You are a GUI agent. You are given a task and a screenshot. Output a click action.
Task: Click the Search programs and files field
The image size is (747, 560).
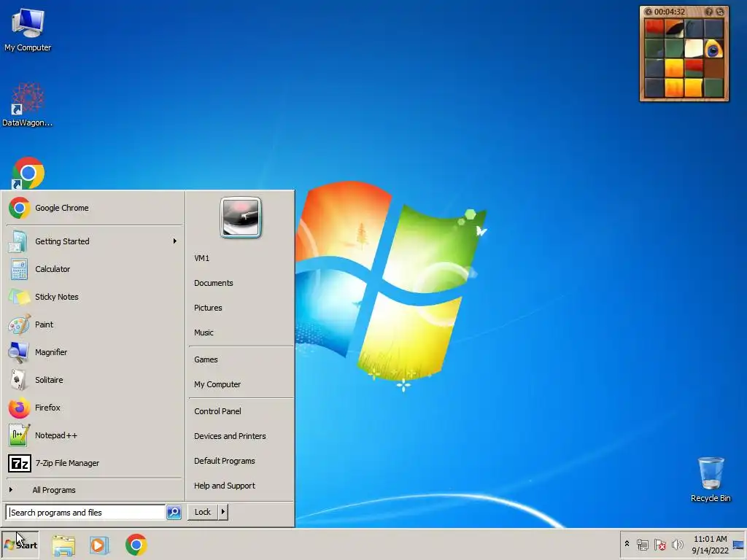[x=86, y=513]
